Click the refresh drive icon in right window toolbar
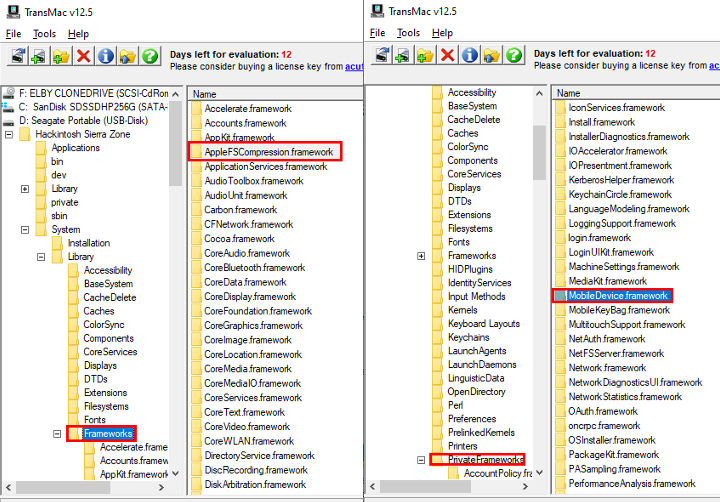The image size is (720, 502). pos(380,56)
